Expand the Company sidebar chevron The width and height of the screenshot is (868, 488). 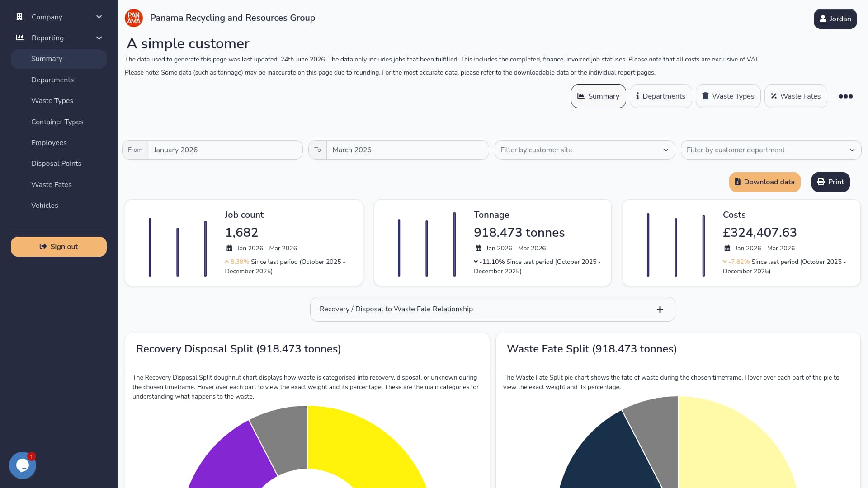pyautogui.click(x=99, y=17)
